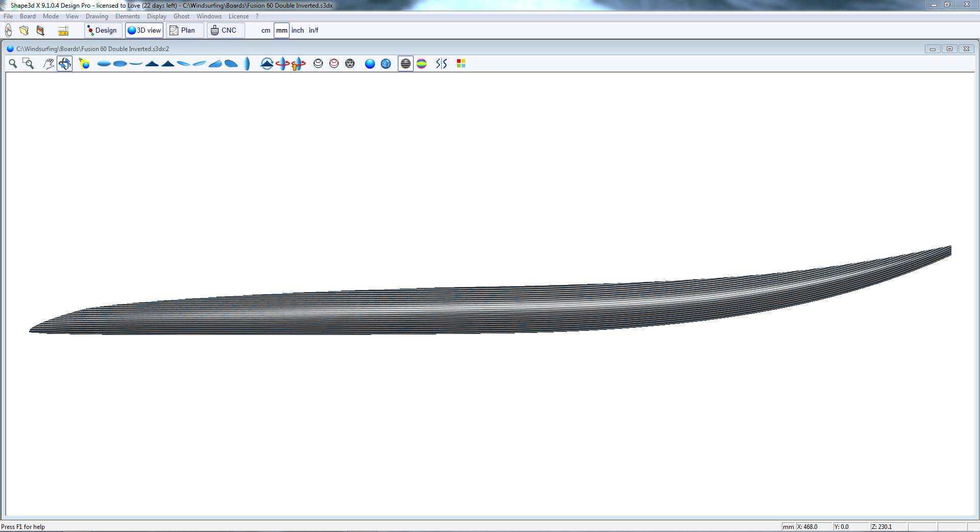Select the solid blue sphere rendering

pos(370,63)
